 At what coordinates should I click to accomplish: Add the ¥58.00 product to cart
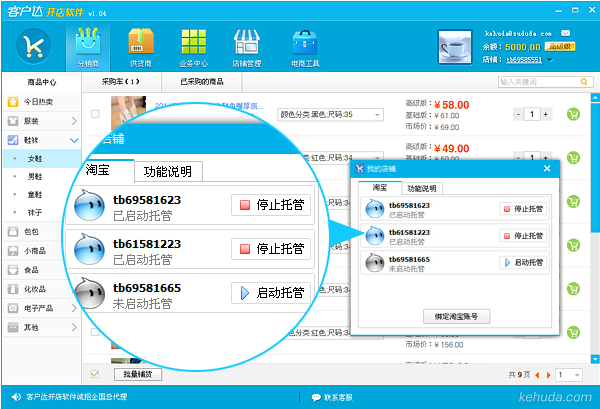(573, 114)
